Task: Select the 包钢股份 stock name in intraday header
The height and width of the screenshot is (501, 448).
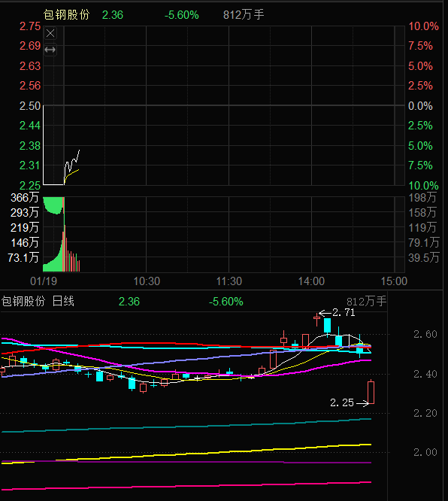Action: 66,15
